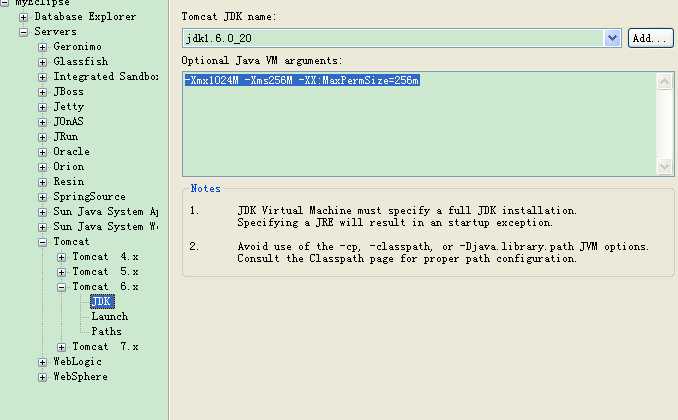
Task: Open the Launch settings under Tomcat 6.x
Action: [x=109, y=316]
